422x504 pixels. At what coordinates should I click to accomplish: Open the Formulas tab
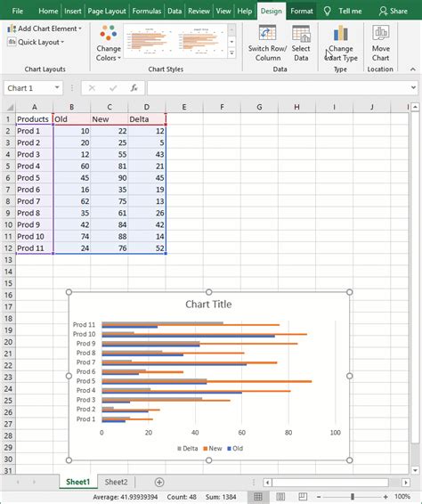(x=147, y=11)
